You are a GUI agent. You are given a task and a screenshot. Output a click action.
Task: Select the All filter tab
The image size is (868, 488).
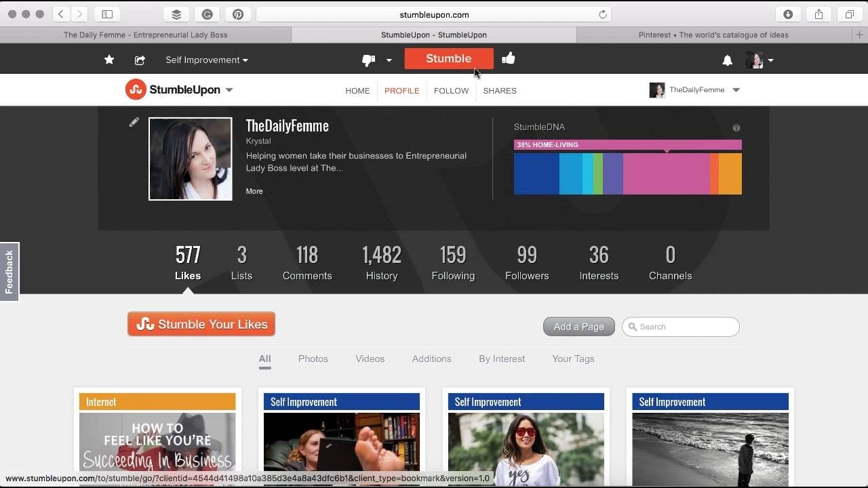pos(264,359)
